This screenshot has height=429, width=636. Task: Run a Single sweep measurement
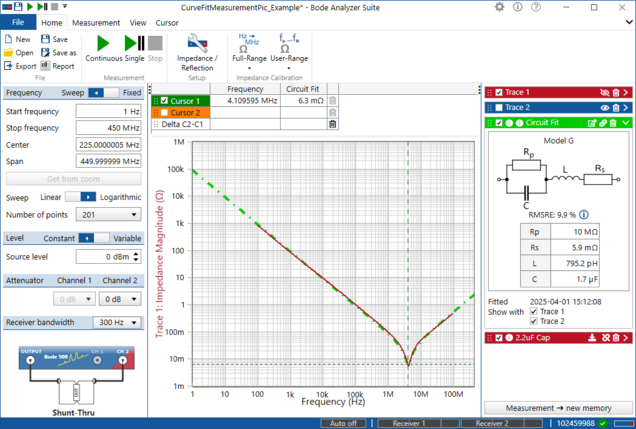[134, 47]
